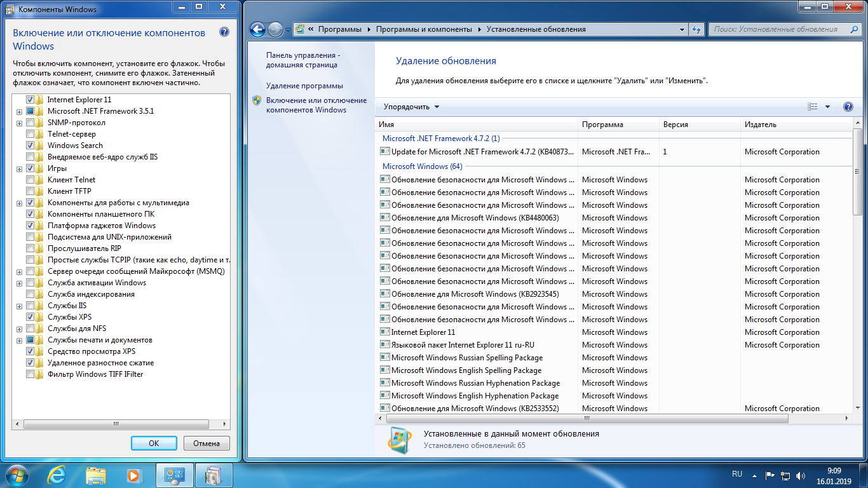Expand Службы печати и документов node
868x488 pixels.
20,341
